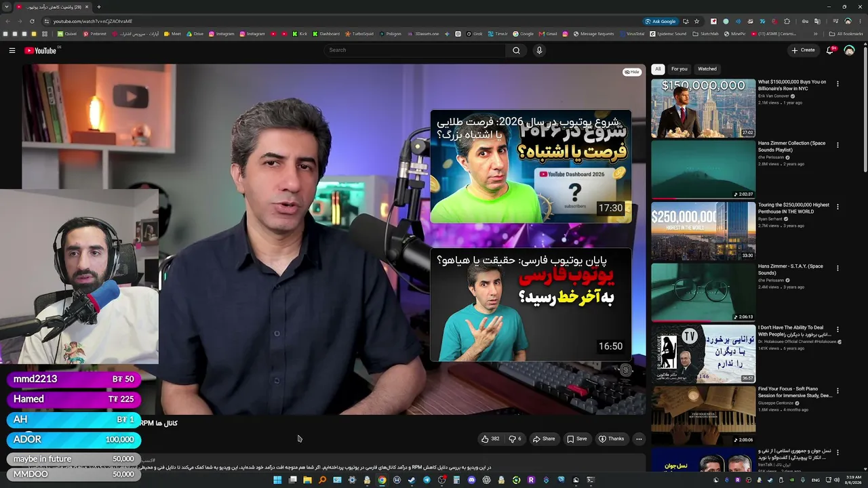Open Chrome extensions puzzle icon

[x=787, y=21]
